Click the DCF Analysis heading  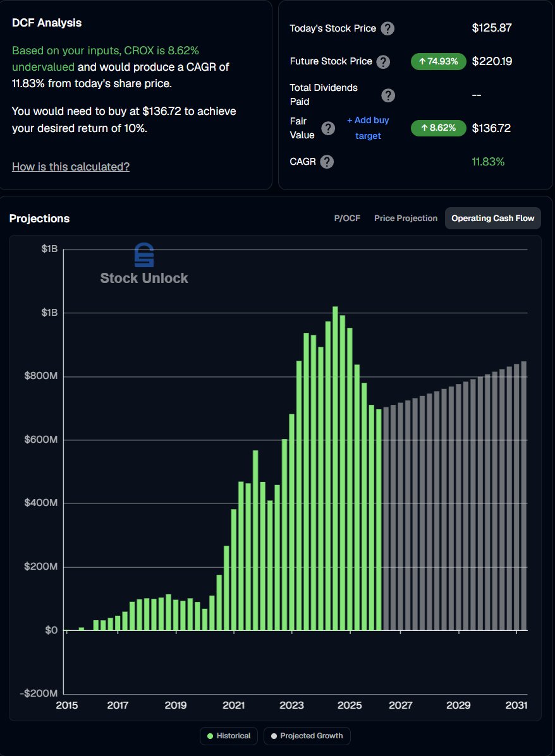click(x=47, y=23)
